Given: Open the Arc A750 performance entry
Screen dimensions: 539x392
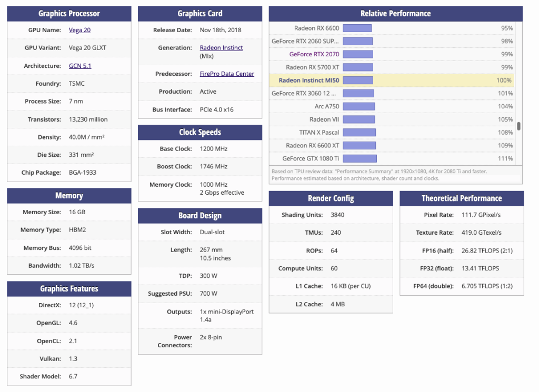Looking at the screenshot, I should pos(327,106).
